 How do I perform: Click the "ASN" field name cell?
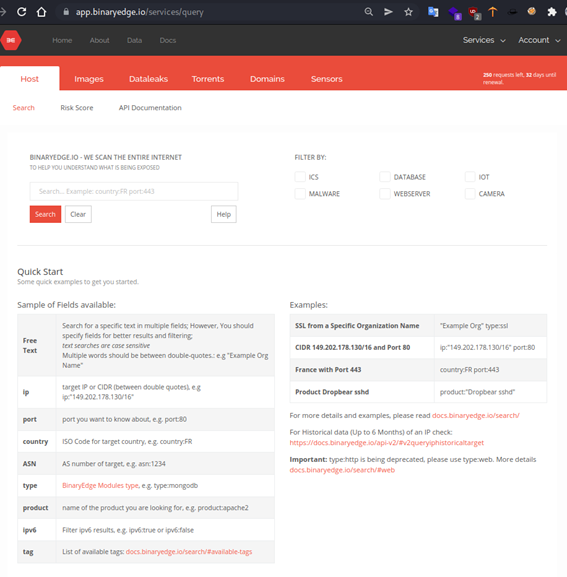pyautogui.click(x=37, y=464)
